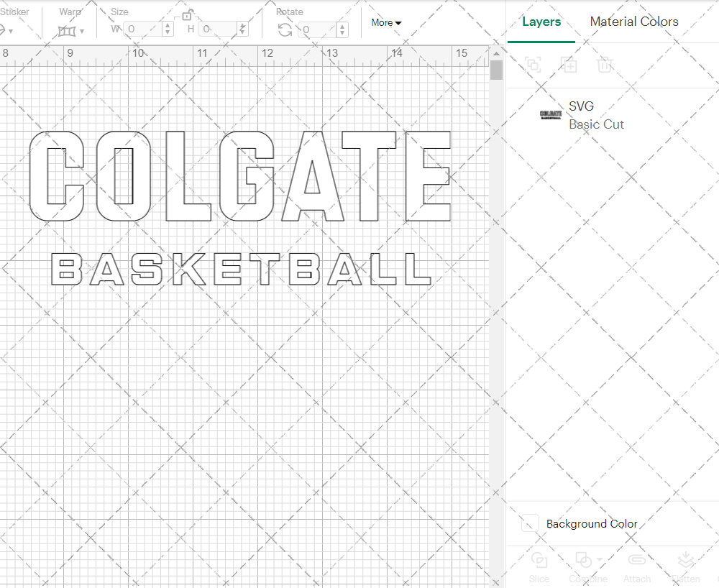The image size is (719, 588).
Task: Click the Background Color label
Action: pyautogui.click(x=592, y=524)
